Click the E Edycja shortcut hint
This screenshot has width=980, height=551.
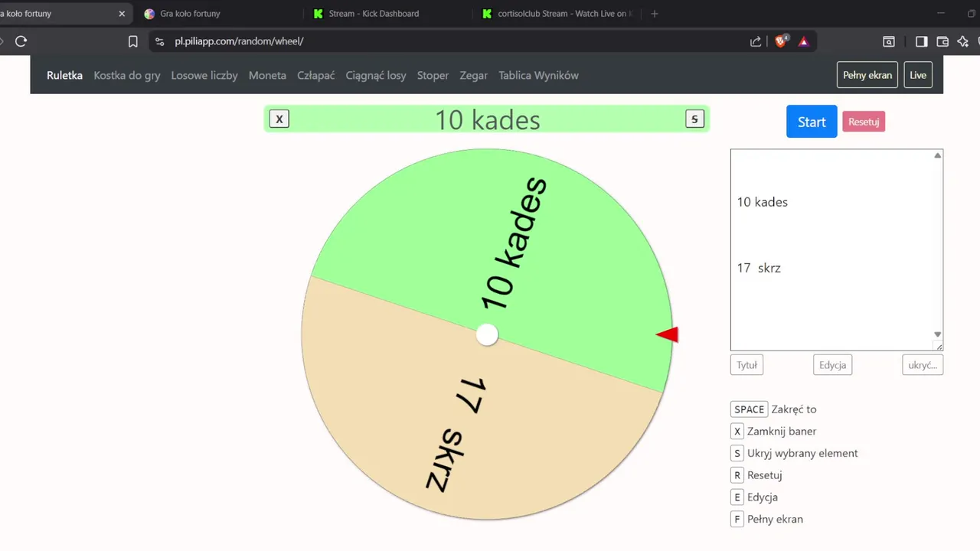click(x=755, y=497)
